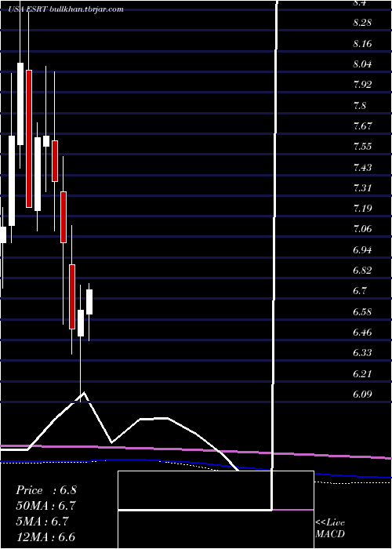The width and height of the screenshot is (392, 549).
Task: Click the 7.8 price axis label
Action: [x=360, y=105]
